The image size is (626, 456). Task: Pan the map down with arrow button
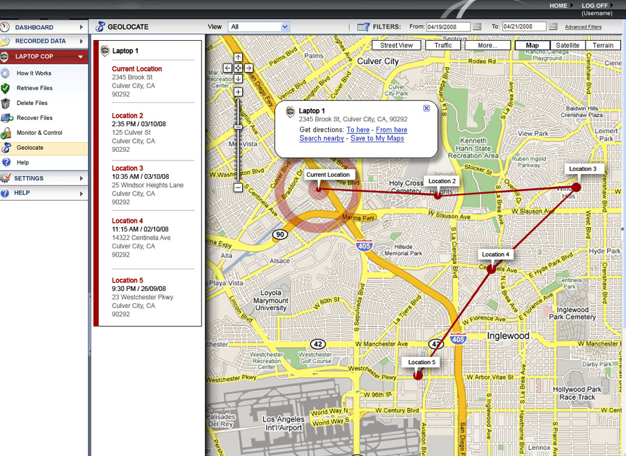click(238, 79)
